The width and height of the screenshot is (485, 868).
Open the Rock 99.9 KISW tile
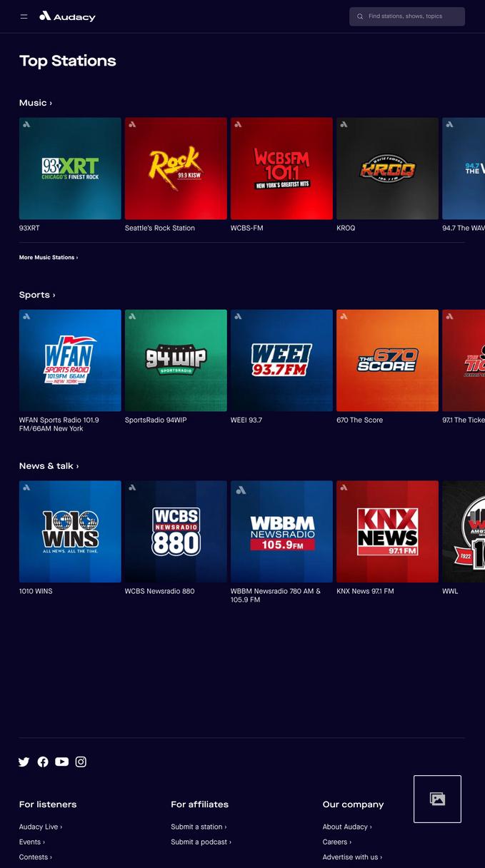(176, 168)
